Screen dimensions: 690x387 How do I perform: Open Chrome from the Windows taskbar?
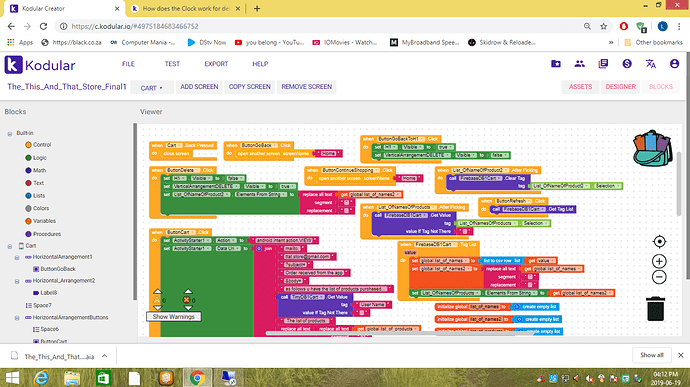coord(197,378)
